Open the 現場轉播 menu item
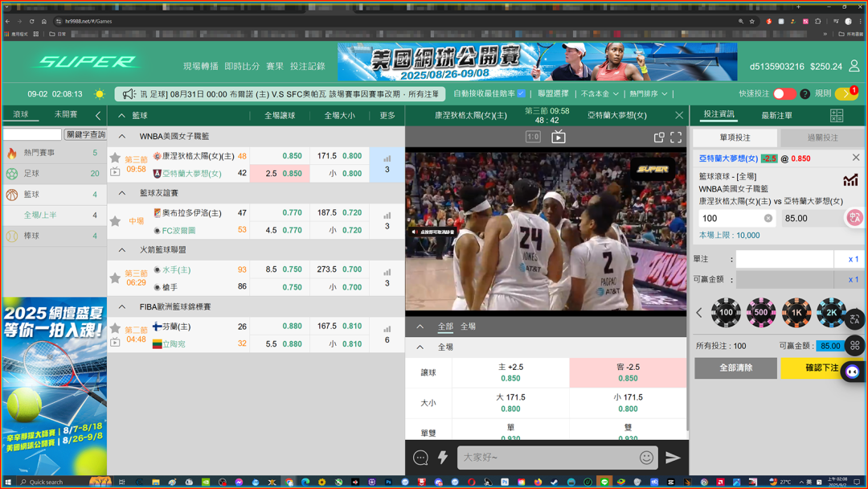868x489 pixels. click(200, 66)
